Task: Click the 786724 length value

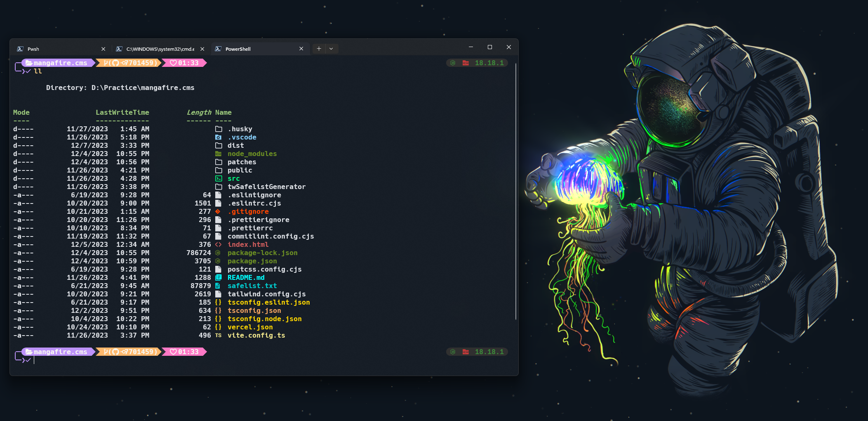Action: (x=199, y=253)
